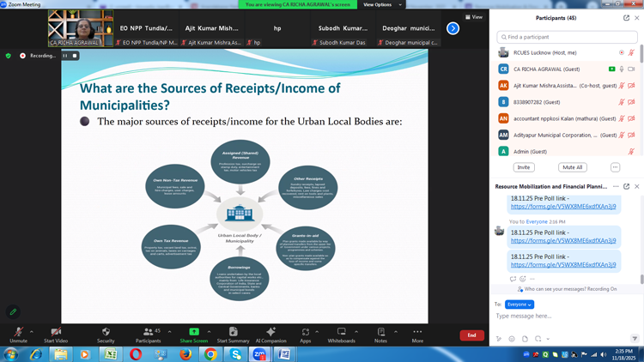
Task: Click the green annotation pencil icon
Action: click(x=13, y=311)
